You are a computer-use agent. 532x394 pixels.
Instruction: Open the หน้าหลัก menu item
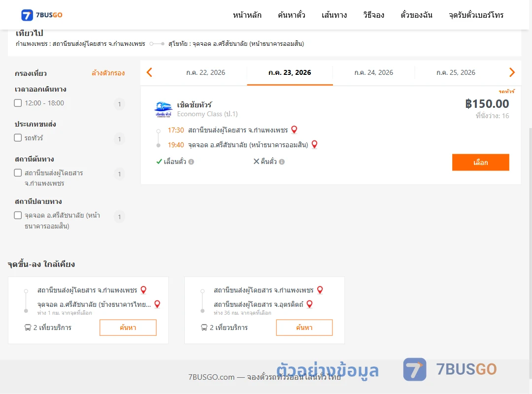247,15
